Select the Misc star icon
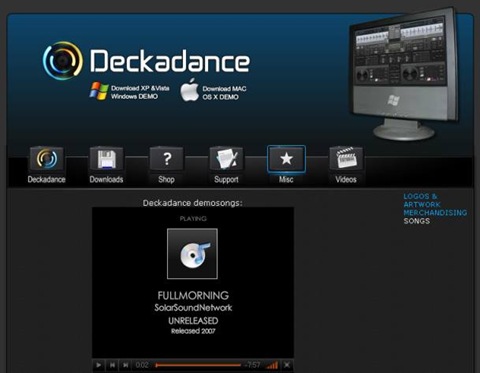The width and height of the screenshot is (480, 373). pyautogui.click(x=286, y=159)
